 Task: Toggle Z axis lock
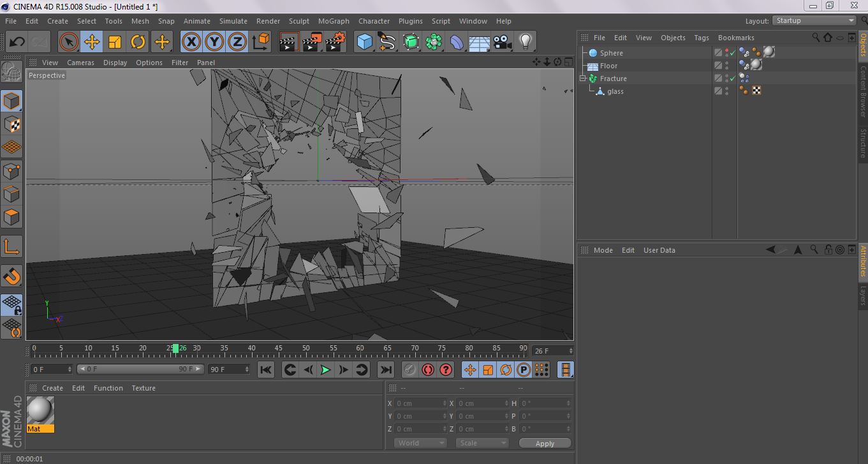237,43
